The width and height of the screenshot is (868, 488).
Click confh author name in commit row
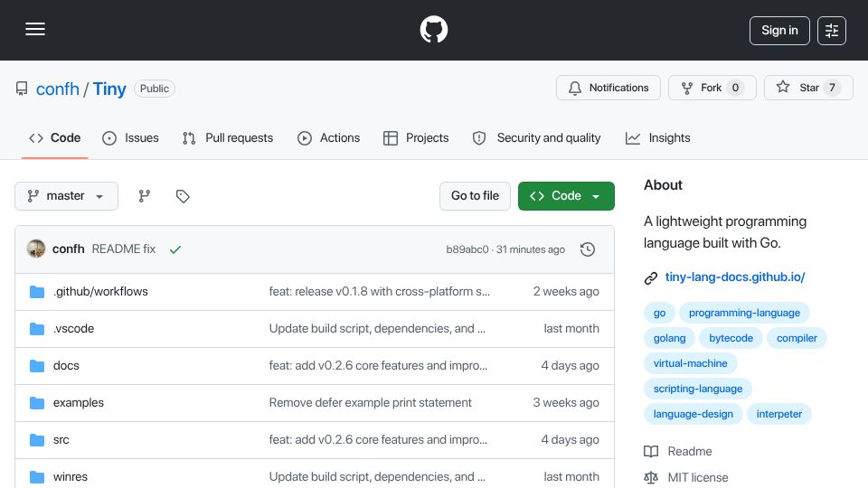pyautogui.click(x=68, y=249)
